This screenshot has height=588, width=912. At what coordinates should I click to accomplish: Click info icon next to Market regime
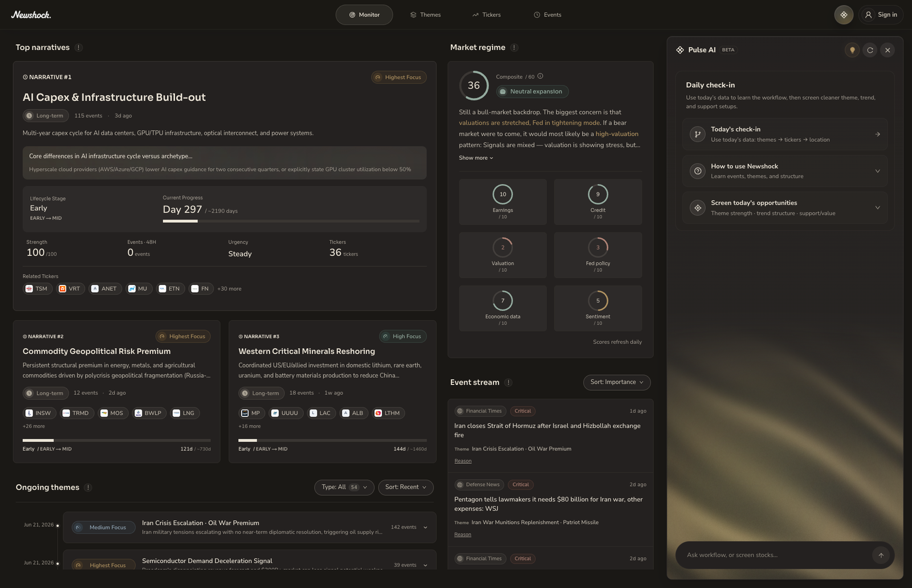click(514, 47)
